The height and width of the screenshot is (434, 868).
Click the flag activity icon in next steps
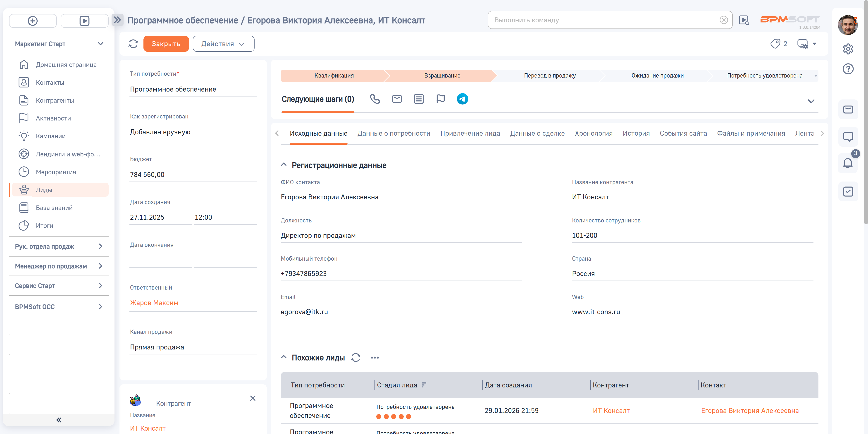tap(440, 99)
